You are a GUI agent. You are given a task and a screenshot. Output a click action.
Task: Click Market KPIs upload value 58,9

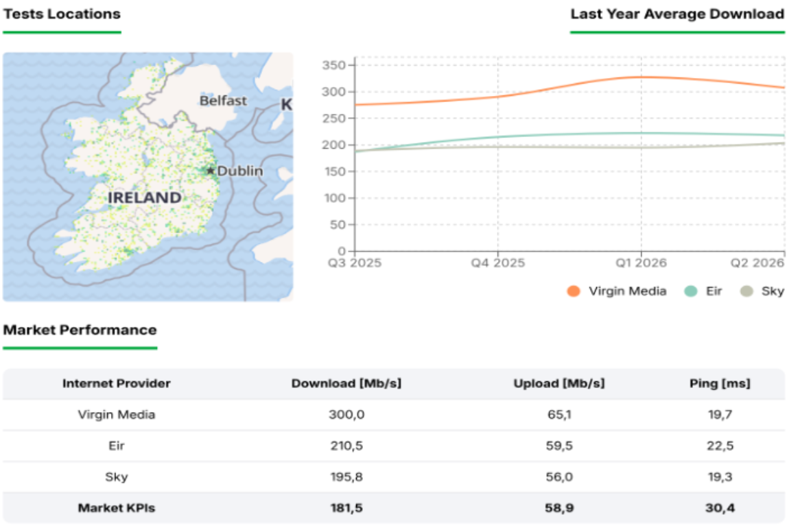tap(559, 507)
